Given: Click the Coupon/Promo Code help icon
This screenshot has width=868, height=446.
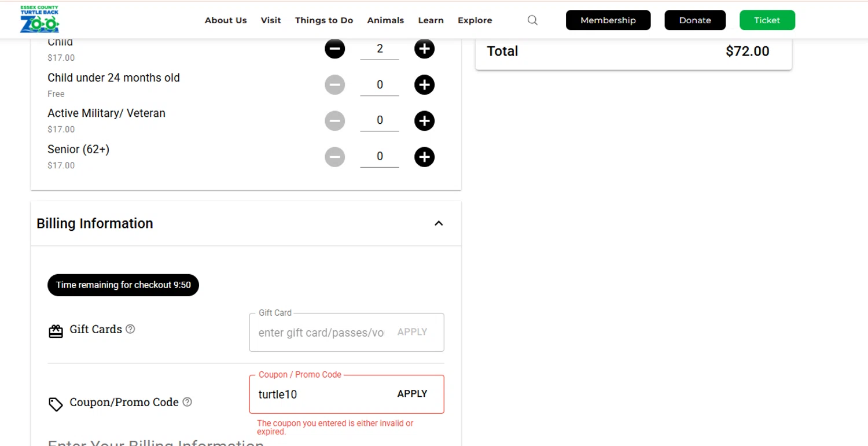Looking at the screenshot, I should click(187, 402).
